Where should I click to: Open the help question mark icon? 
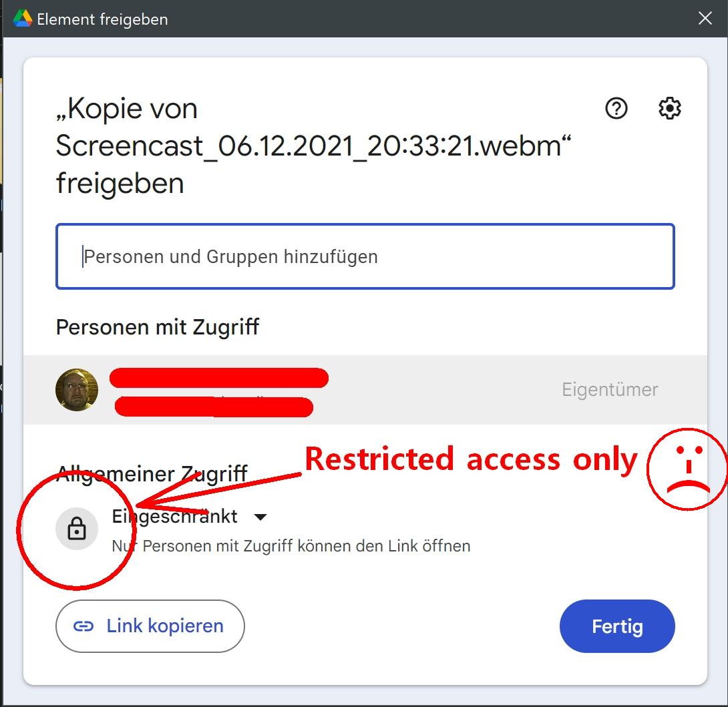pos(616,108)
